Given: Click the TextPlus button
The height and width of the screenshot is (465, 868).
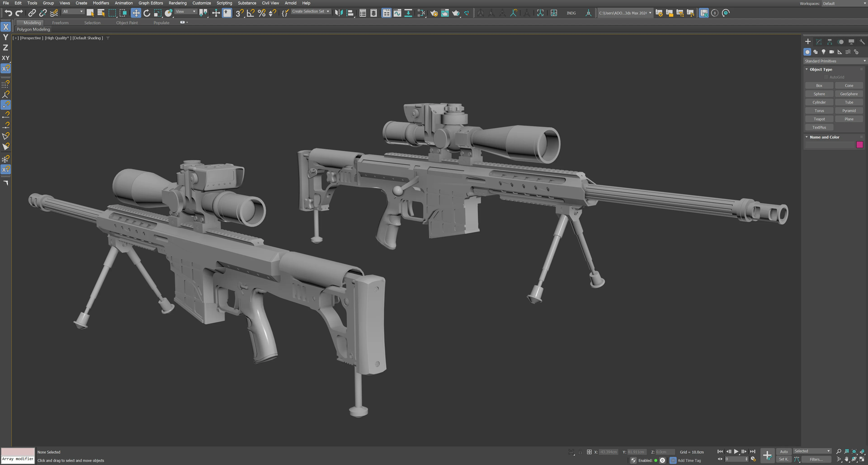Looking at the screenshot, I should click(819, 128).
